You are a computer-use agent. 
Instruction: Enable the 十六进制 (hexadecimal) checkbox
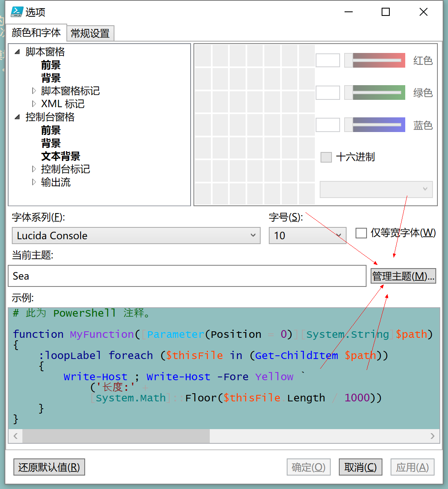click(x=326, y=157)
